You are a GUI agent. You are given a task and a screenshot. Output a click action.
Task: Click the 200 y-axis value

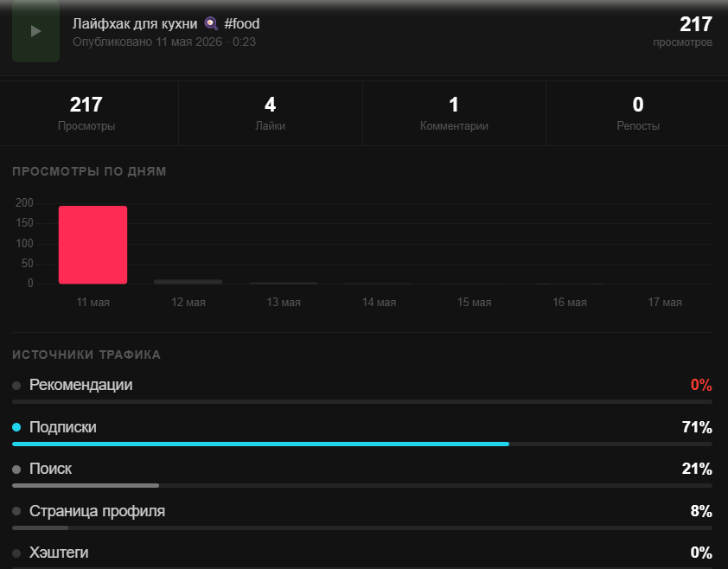pyautogui.click(x=24, y=203)
